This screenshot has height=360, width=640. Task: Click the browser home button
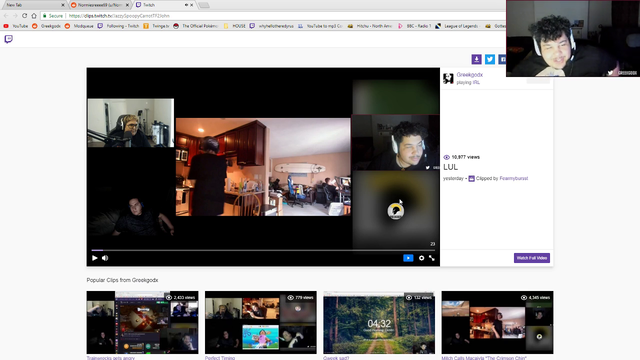pyautogui.click(x=34, y=16)
